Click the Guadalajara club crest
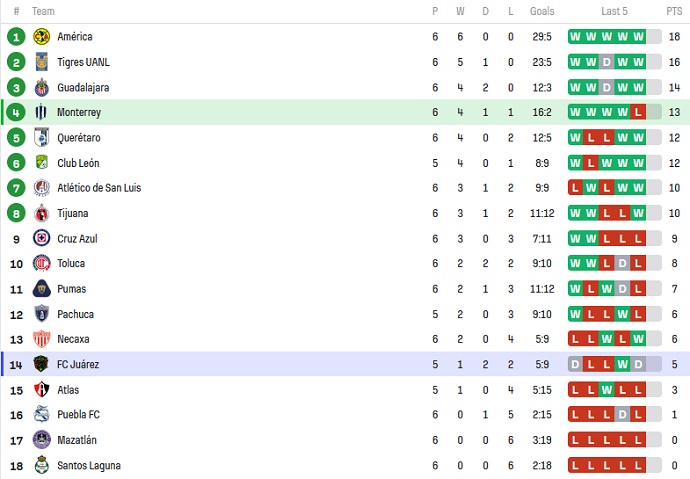 (x=41, y=87)
